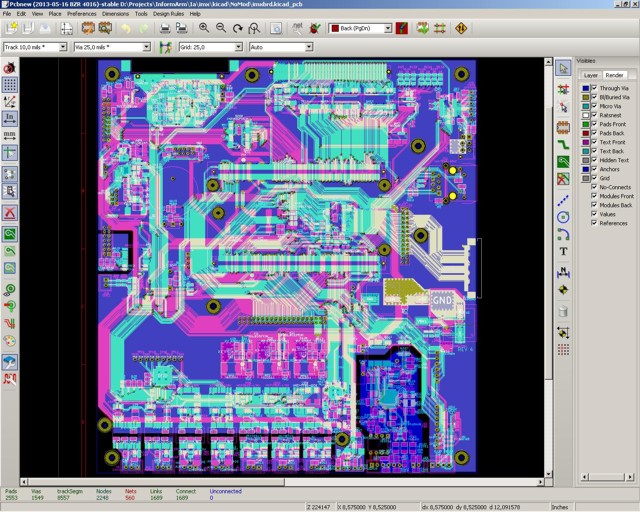Disable the Modules Front checkbox

click(x=594, y=196)
